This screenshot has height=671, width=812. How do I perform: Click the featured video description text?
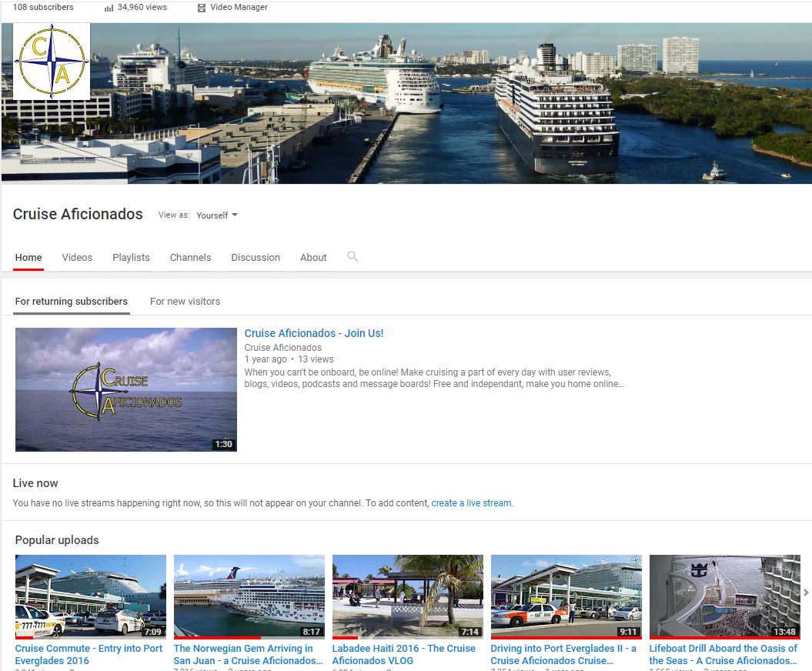(x=434, y=378)
